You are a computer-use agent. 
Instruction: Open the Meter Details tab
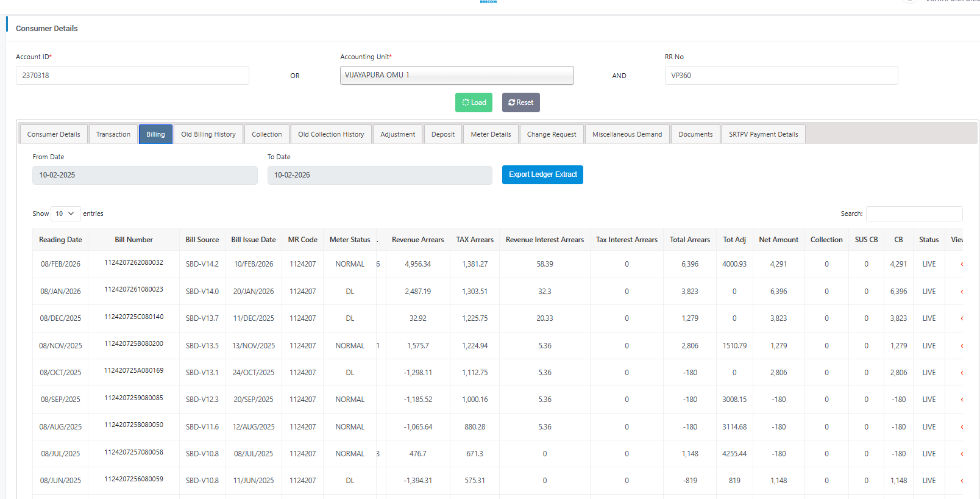[491, 134]
